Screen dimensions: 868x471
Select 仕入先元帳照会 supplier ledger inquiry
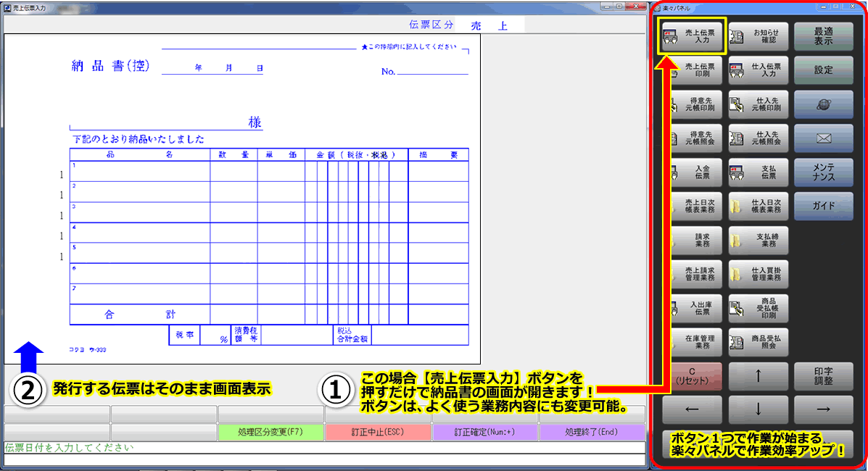tap(758, 138)
